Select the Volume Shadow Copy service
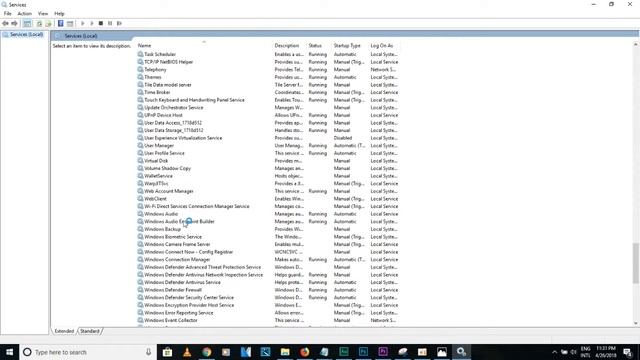 (167, 168)
